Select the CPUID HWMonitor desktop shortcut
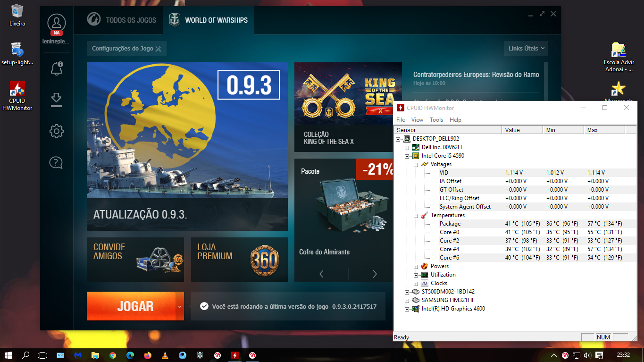 tap(17, 96)
